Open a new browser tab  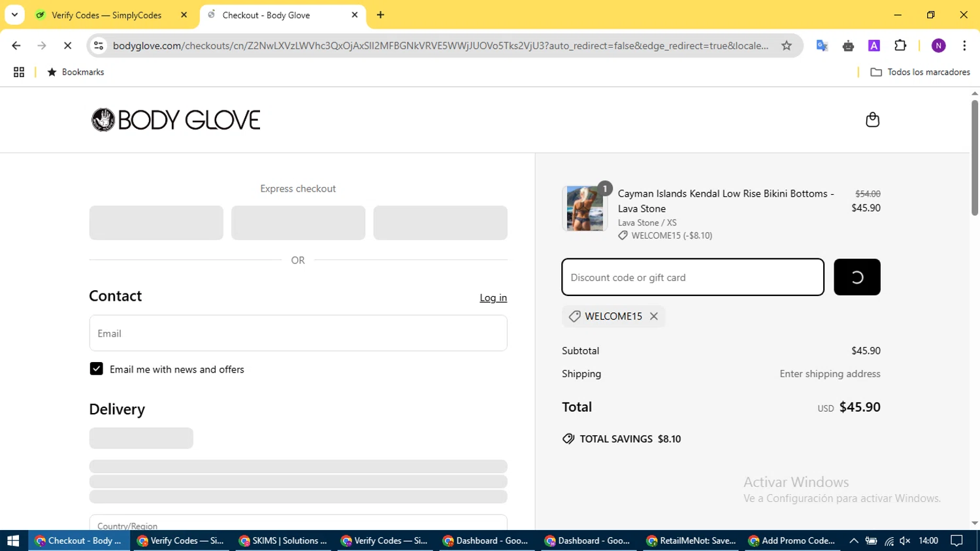(x=380, y=15)
